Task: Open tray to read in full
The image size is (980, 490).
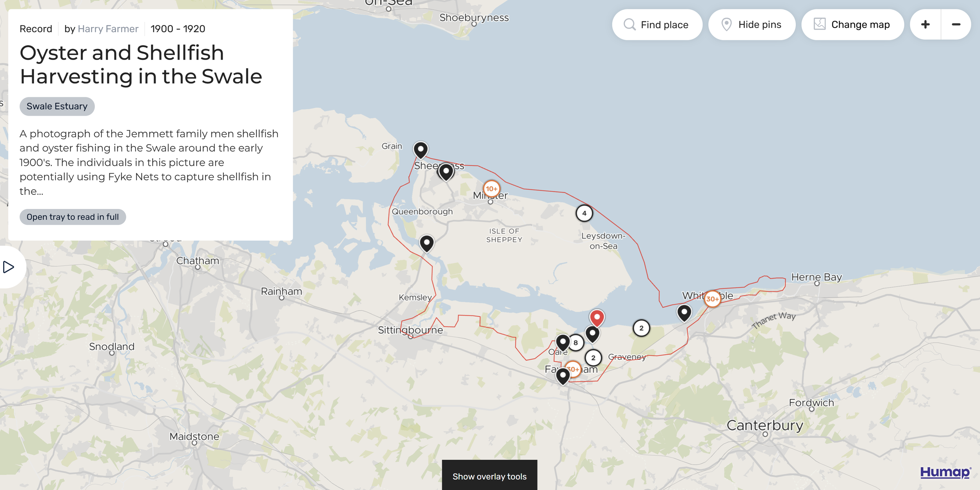Action: 73,217
